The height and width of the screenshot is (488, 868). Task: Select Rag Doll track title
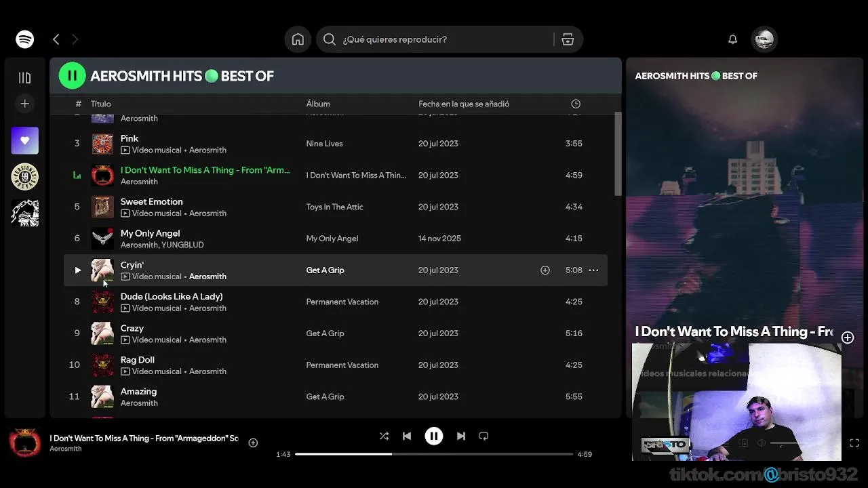pos(138,360)
